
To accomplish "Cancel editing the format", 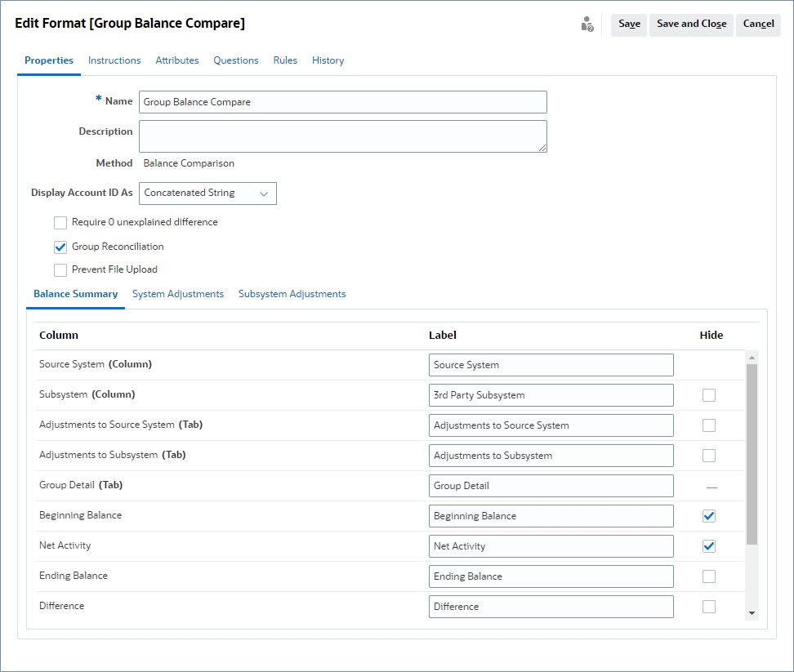I will pyautogui.click(x=758, y=24).
